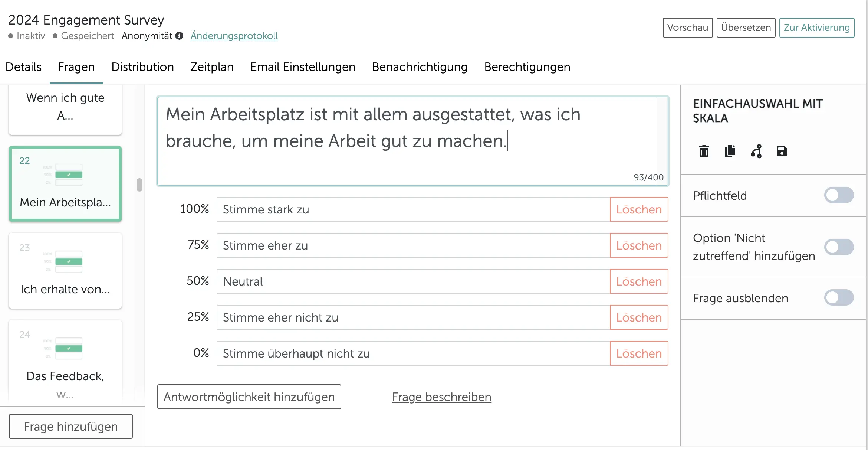Open branching logic with the branch icon
Image resolution: width=868 pixels, height=450 pixels.
(x=756, y=151)
